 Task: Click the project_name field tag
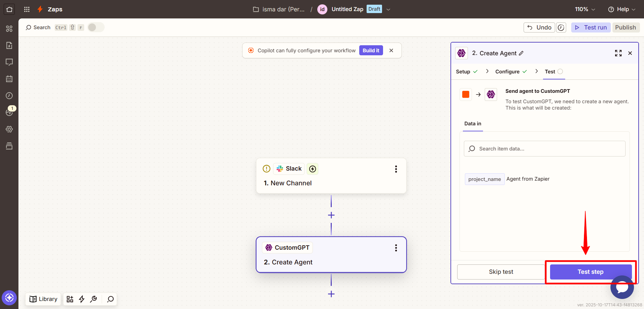click(484, 179)
